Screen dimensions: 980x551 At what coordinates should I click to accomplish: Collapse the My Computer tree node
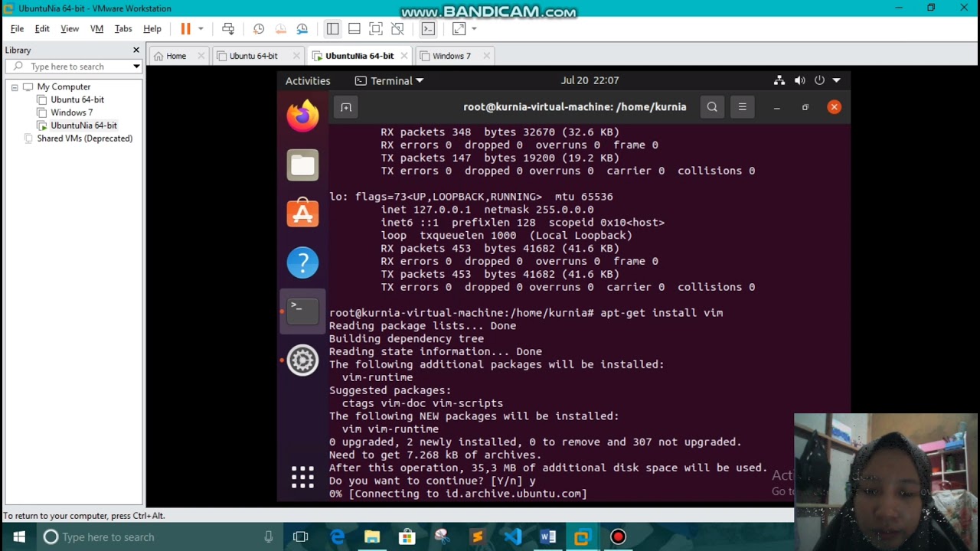[15, 87]
